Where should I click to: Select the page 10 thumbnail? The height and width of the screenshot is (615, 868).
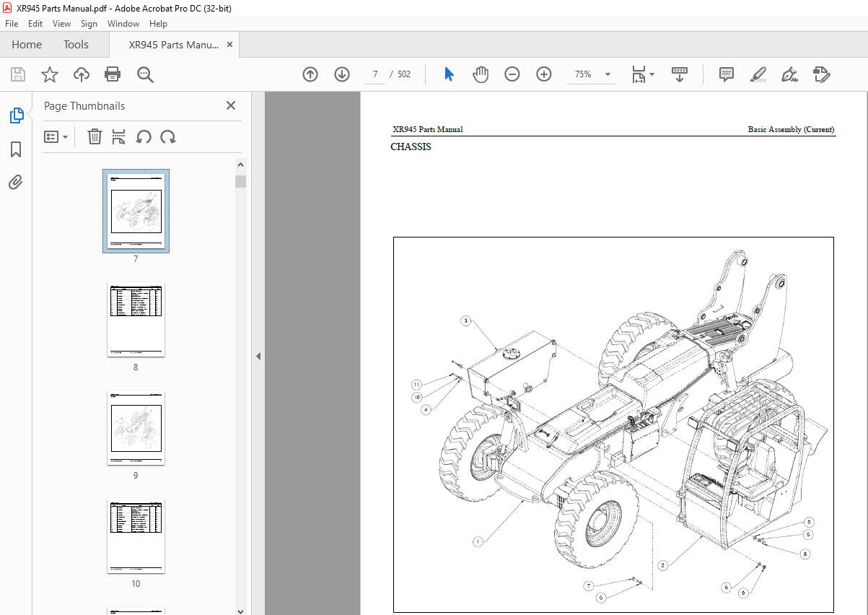coord(136,536)
